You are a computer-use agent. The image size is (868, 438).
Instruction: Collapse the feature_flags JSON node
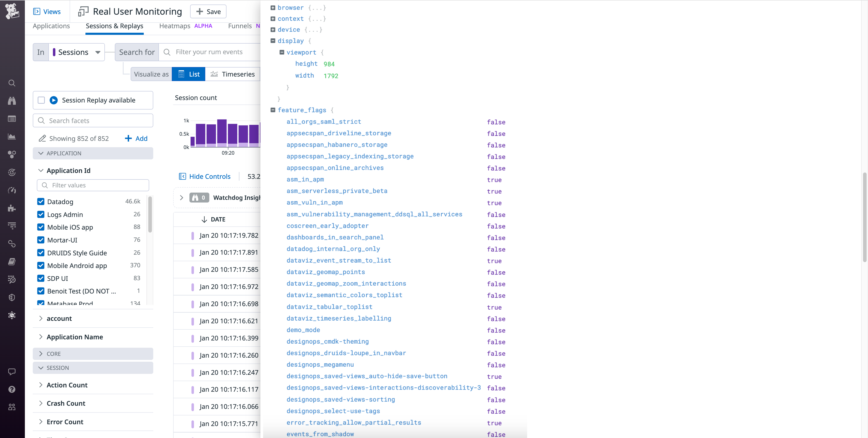pos(273,110)
